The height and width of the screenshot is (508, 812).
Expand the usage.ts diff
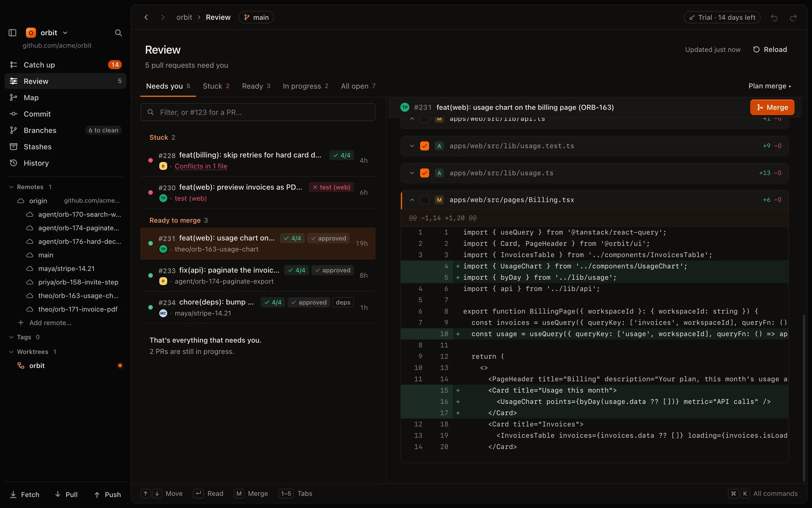tap(412, 173)
